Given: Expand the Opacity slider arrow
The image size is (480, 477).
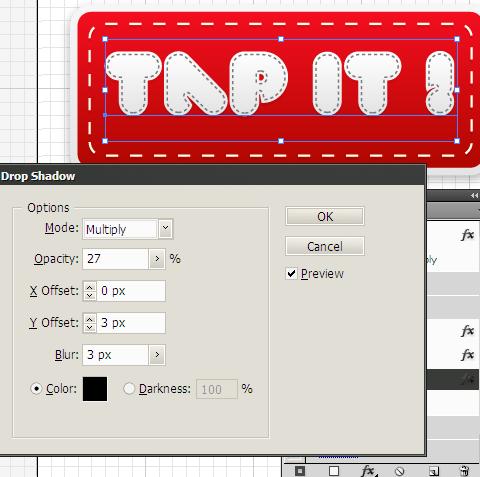Looking at the screenshot, I should pos(157,259).
